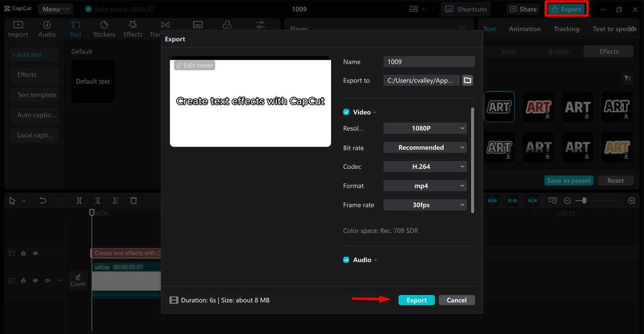644x334 pixels.
Task: Click the export settings vertical scrollbar
Action: (x=472, y=160)
